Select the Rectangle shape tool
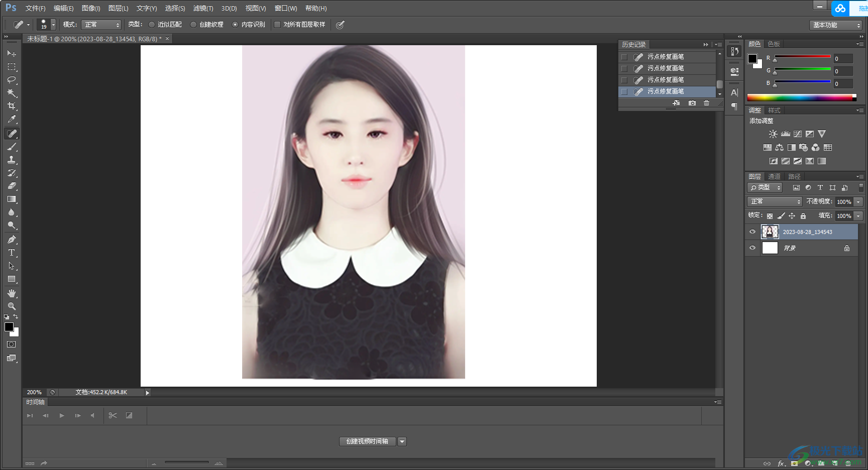The width and height of the screenshot is (868, 470). tap(12, 279)
